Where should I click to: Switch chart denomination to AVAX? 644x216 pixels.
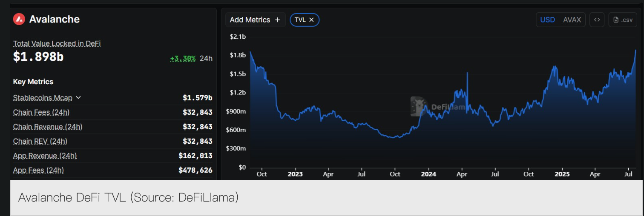point(572,20)
